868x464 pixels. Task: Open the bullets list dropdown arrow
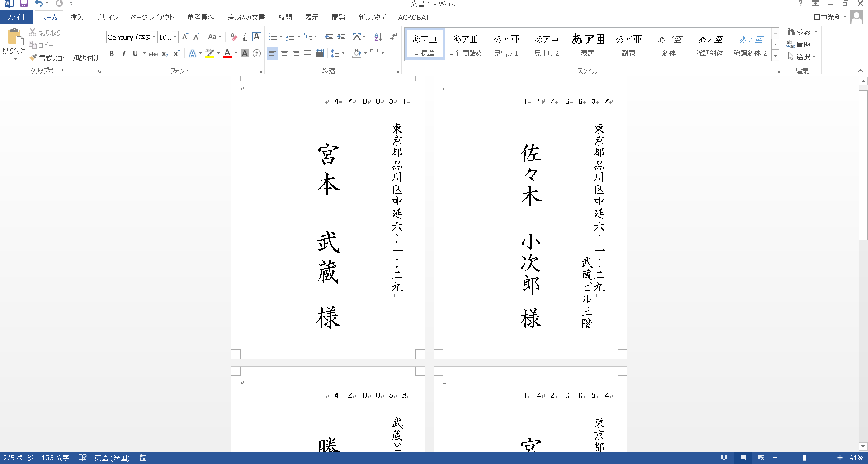point(281,37)
